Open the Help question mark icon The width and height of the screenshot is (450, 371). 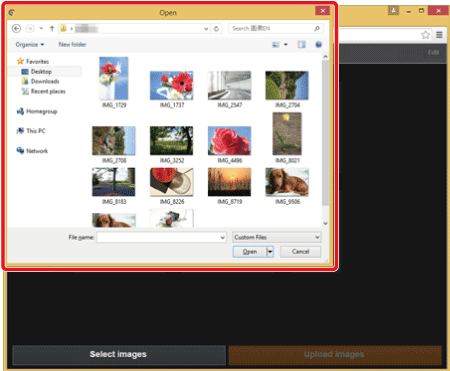click(318, 44)
